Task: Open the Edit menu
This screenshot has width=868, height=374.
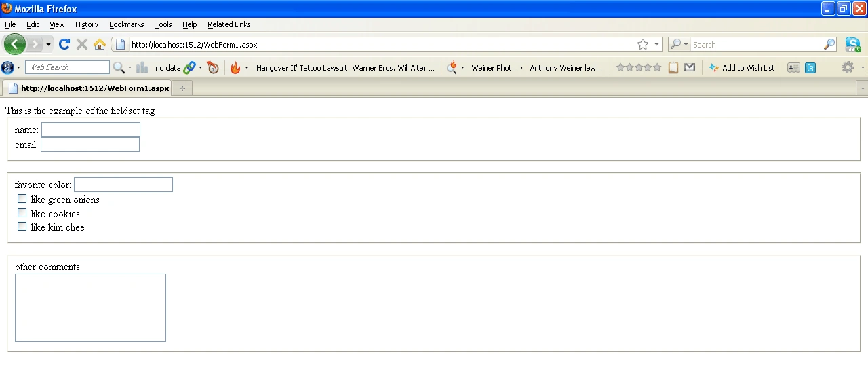Action: [x=33, y=24]
